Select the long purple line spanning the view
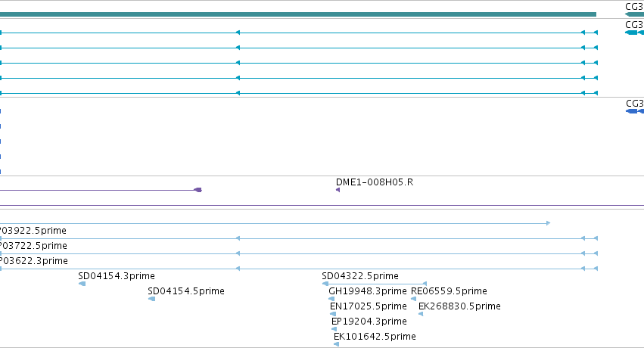Viewport: 644px width, 348px height. pos(322,205)
